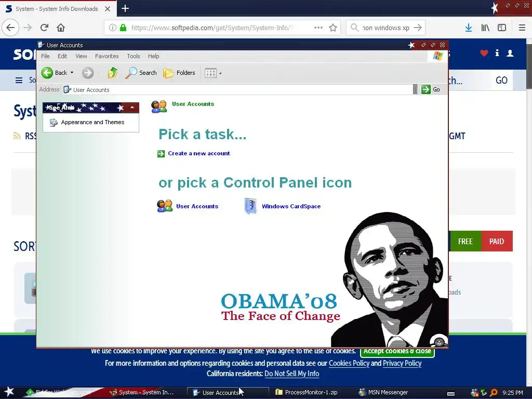Viewport: 532px width, 399px height.
Task: Click Firefox forward arrow button
Action: (x=28, y=28)
